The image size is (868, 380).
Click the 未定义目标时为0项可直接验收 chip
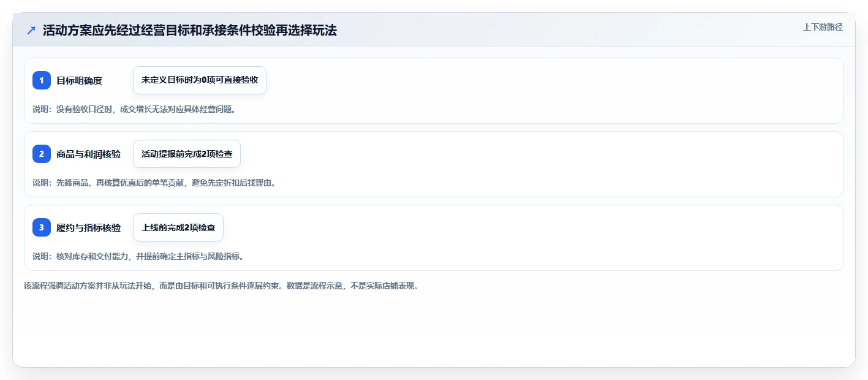pyautogui.click(x=200, y=80)
